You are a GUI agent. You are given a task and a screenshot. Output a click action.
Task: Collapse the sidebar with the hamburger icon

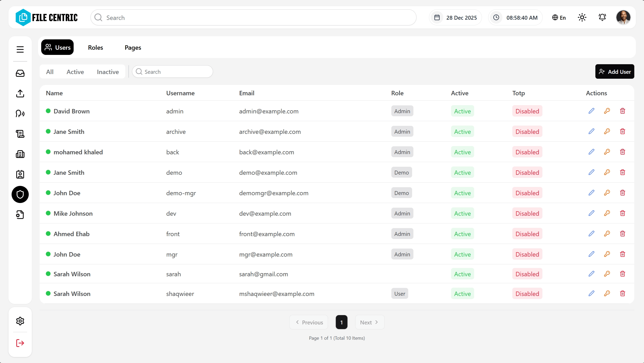click(20, 49)
